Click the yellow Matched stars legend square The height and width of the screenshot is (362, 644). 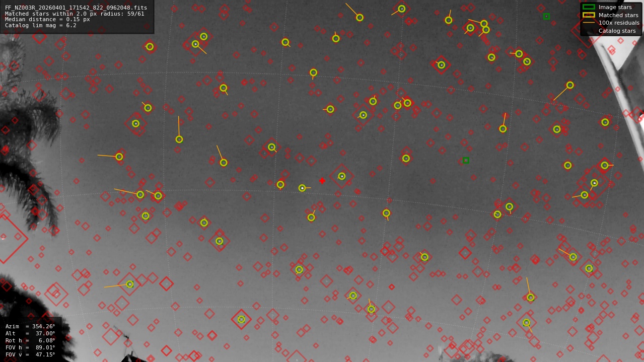[x=589, y=15]
